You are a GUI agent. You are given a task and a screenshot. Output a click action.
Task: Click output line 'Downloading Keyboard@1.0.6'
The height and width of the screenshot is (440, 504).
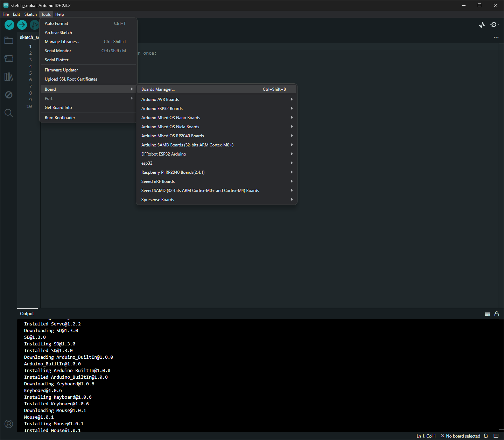pyautogui.click(x=59, y=384)
